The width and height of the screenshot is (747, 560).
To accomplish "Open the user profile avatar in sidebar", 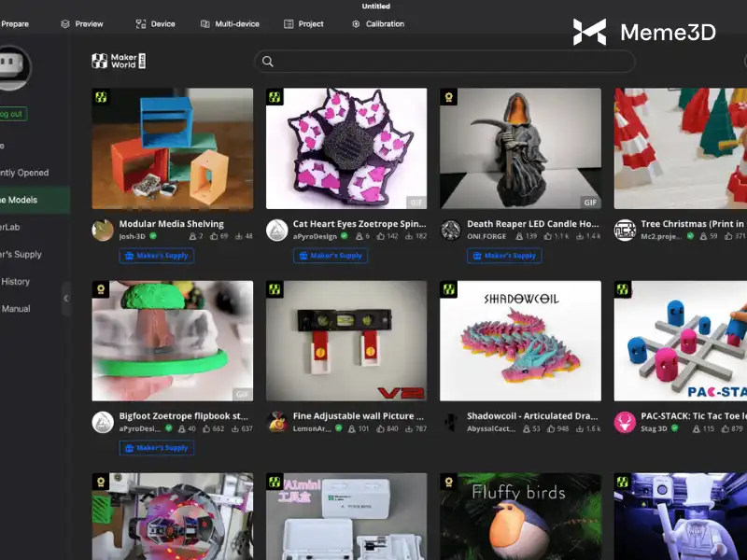I will click(13, 68).
